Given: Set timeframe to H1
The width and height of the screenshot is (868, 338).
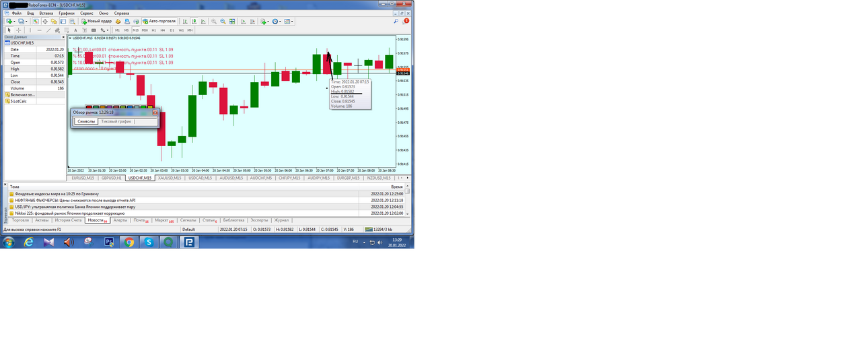Looking at the screenshot, I should (153, 30).
